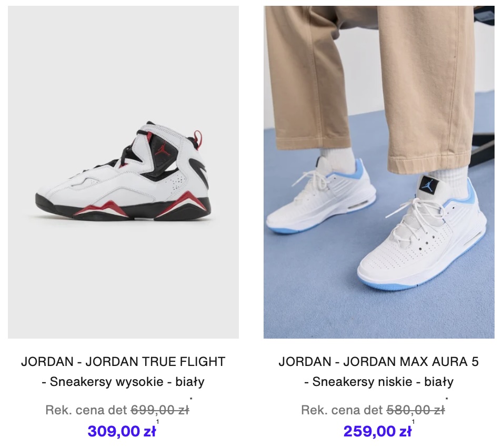Click the asterisk footnote beside 580,00 zł
Image resolution: width=503 pixels, height=448 pixels.
pos(447,399)
